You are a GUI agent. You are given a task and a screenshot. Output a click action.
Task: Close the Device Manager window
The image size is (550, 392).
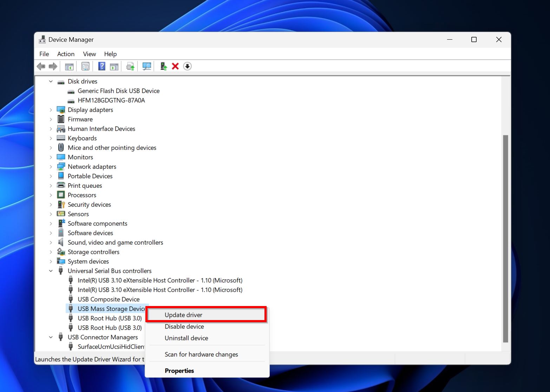(499, 40)
